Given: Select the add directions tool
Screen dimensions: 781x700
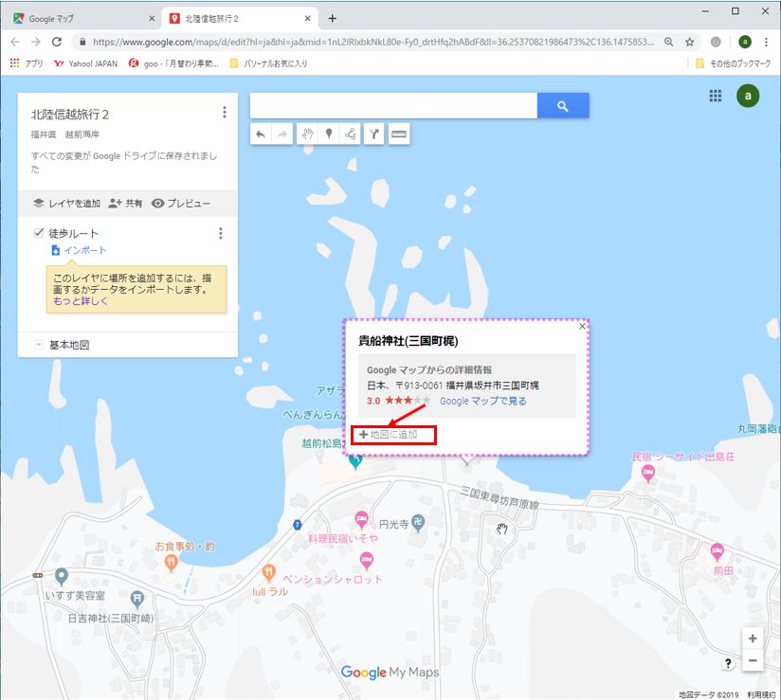Looking at the screenshot, I should pos(374,134).
